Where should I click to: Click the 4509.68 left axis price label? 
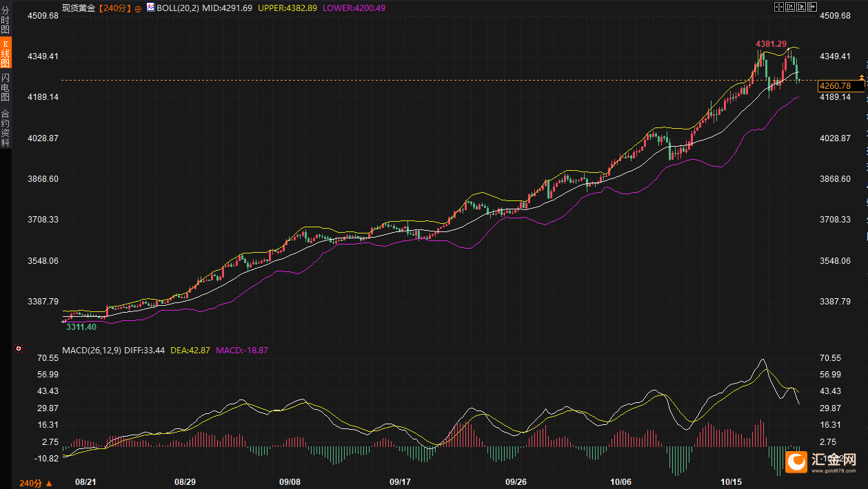click(43, 15)
